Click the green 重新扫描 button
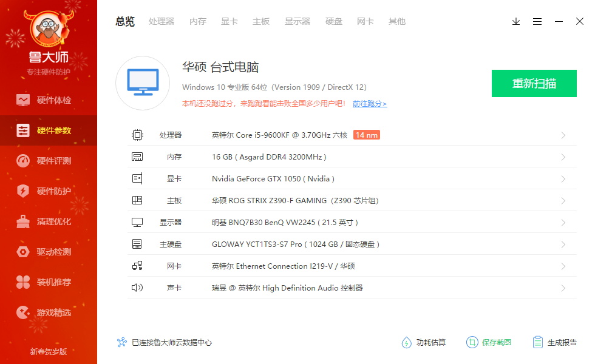 tap(534, 84)
